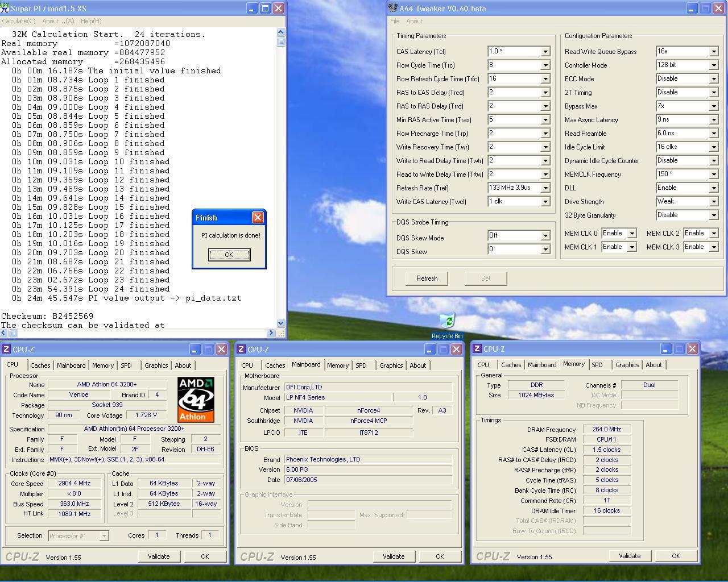Image resolution: width=728 pixels, height=582 pixels.
Task: Expand the Row Refresh Cycle Time dropdown
Action: [x=545, y=78]
